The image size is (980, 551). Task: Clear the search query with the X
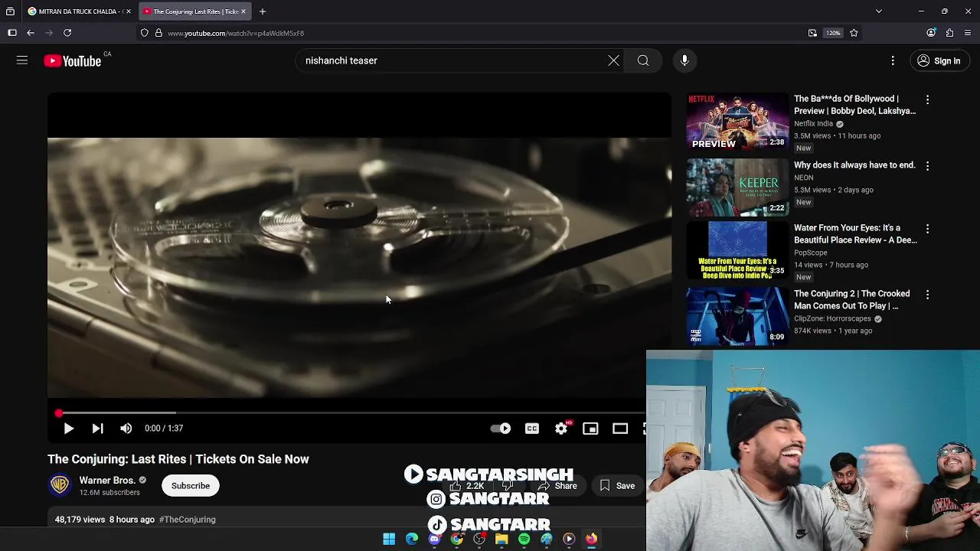pyautogui.click(x=613, y=60)
